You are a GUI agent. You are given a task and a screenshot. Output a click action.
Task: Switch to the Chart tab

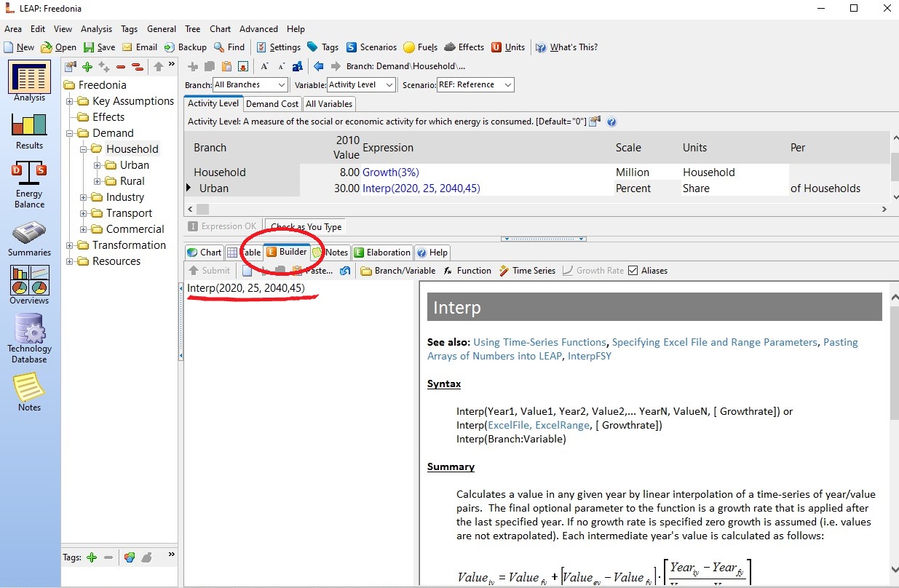click(x=205, y=253)
